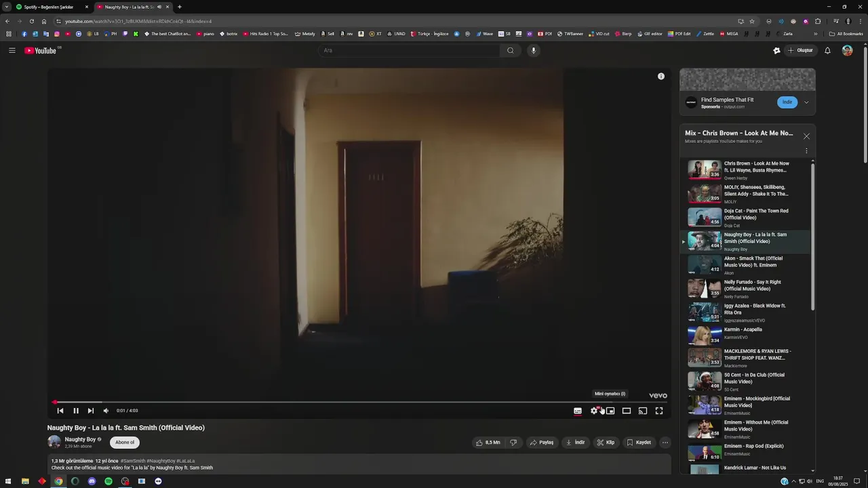Screen dimensions: 868x488
Task: Open the player settings gear
Action: pyautogui.click(x=594, y=411)
